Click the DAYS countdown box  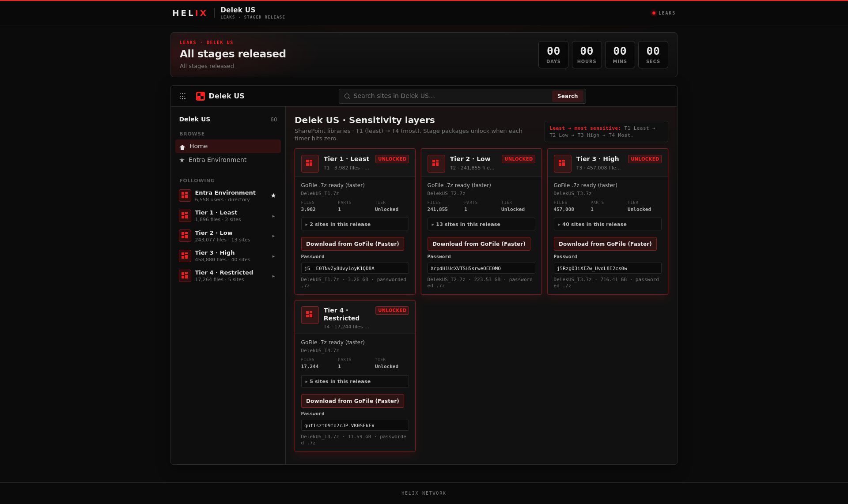coord(553,55)
